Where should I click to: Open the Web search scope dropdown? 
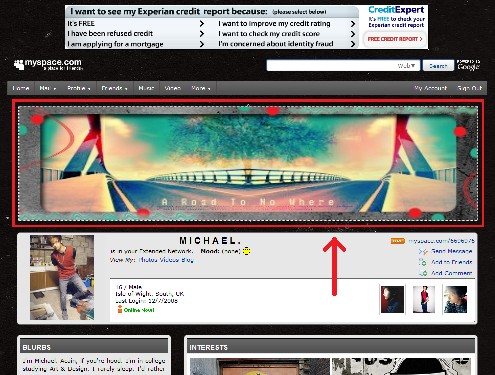pyautogui.click(x=407, y=66)
